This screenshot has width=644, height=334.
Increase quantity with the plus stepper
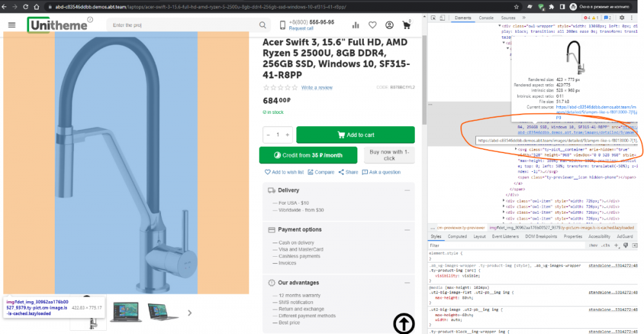[x=287, y=135]
